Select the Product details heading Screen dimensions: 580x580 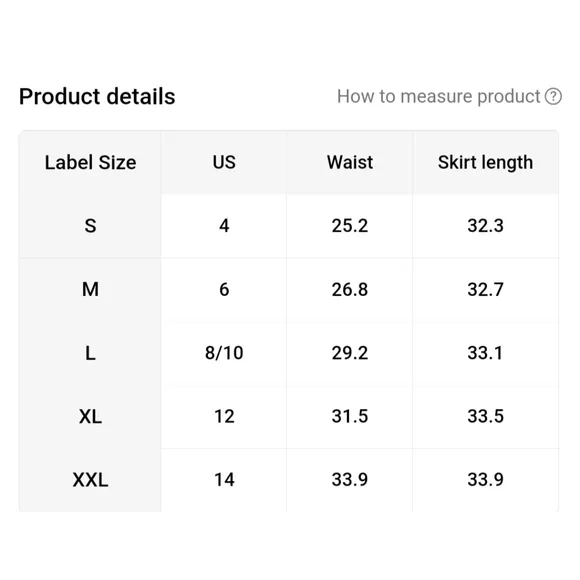coord(97,97)
